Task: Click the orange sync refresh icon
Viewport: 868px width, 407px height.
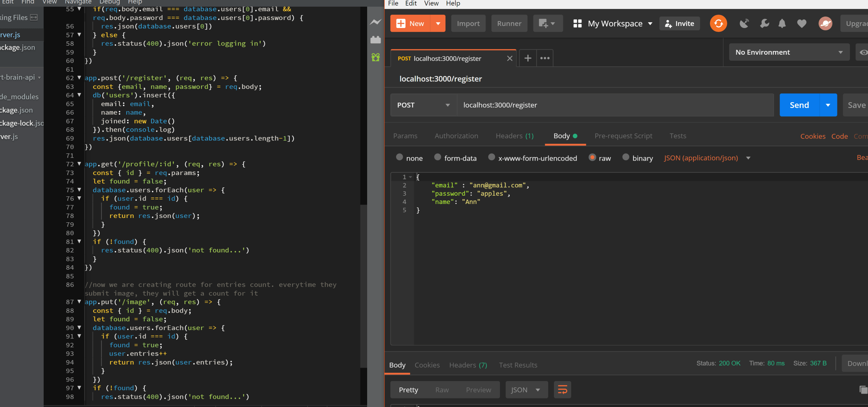Action: coord(718,24)
